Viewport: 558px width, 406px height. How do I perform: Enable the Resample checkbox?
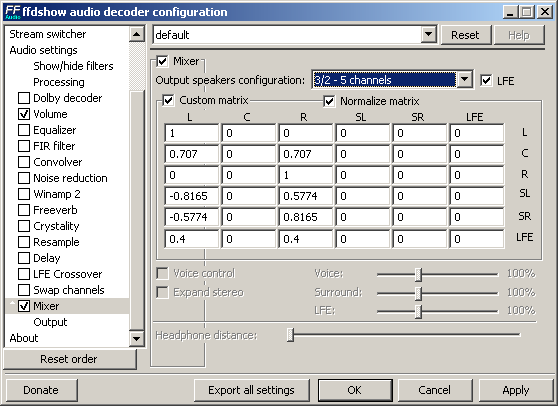coord(24,242)
